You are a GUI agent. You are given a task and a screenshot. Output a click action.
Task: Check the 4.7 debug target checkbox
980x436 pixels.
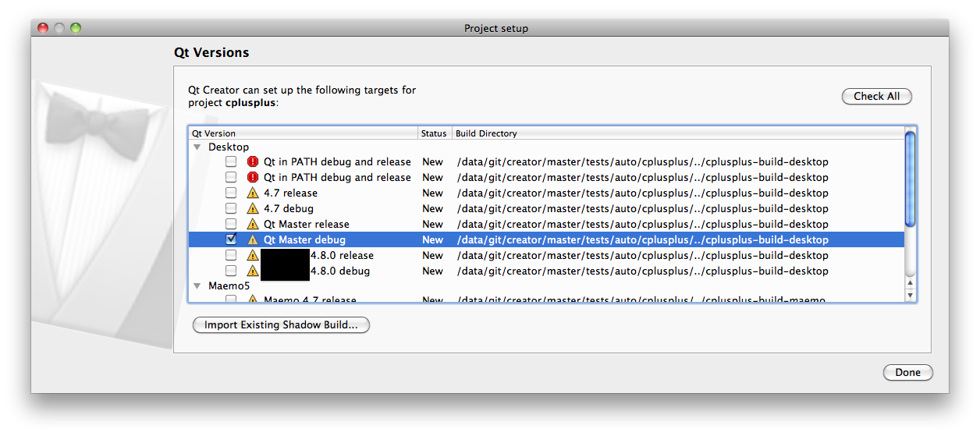click(x=231, y=208)
